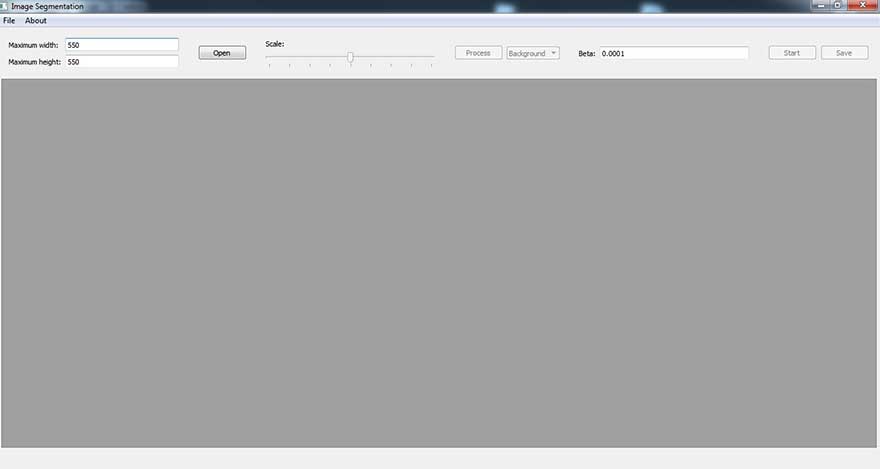Restore down the Image Segmentation window

(837, 5)
